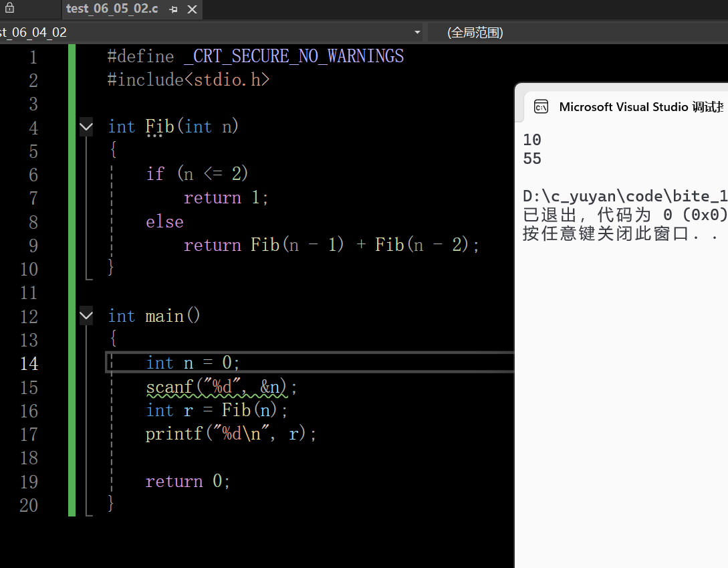Click line number 20 in the gutter
Image resolution: width=728 pixels, height=568 pixels.
(x=29, y=505)
